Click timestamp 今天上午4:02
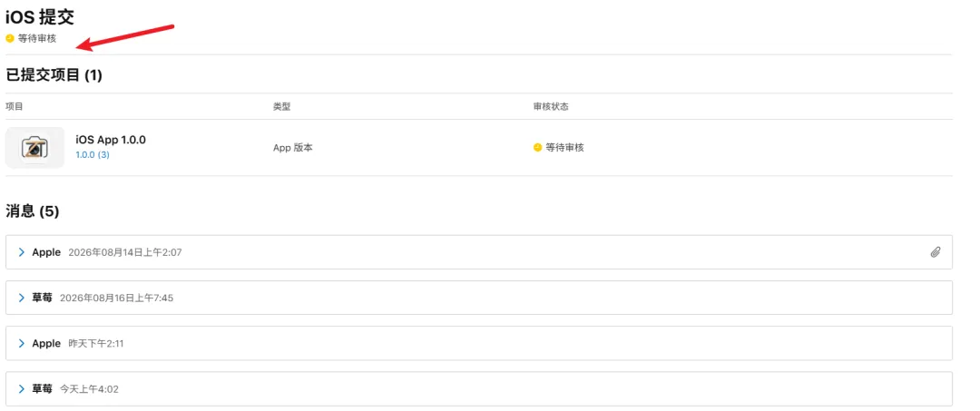This screenshot has height=411, width=980. pyautogui.click(x=89, y=389)
